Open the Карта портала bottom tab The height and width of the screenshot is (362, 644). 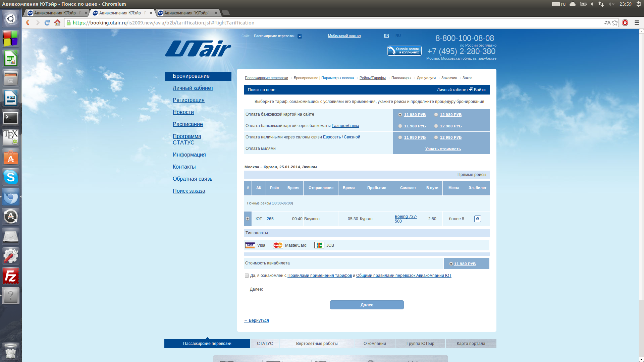point(471,344)
